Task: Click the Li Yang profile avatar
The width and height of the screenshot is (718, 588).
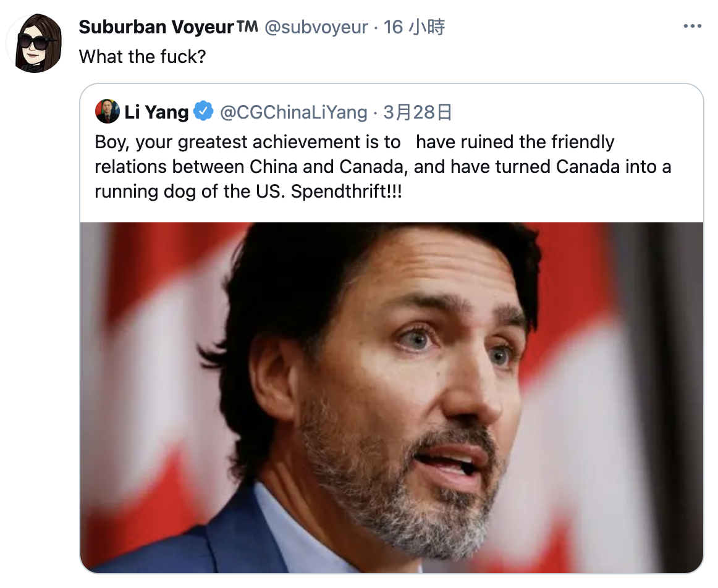Action: point(107,112)
